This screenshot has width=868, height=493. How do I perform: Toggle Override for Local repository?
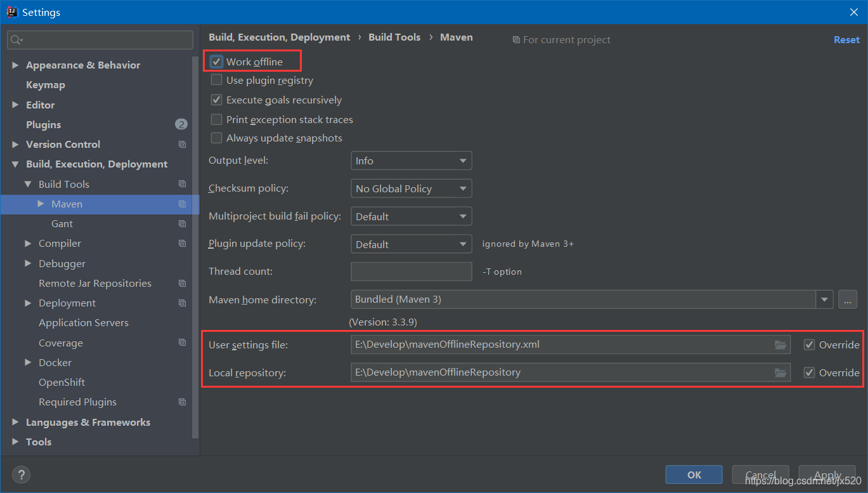click(809, 372)
